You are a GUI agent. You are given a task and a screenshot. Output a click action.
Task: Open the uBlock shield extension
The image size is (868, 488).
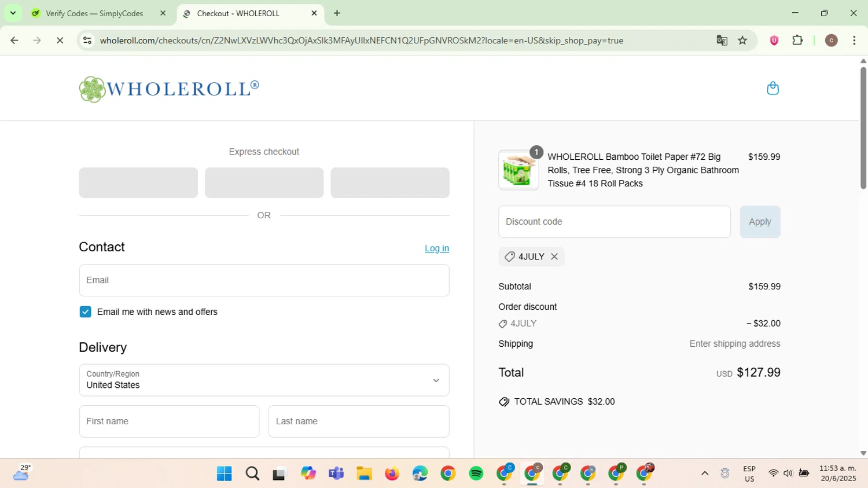[x=774, y=41]
